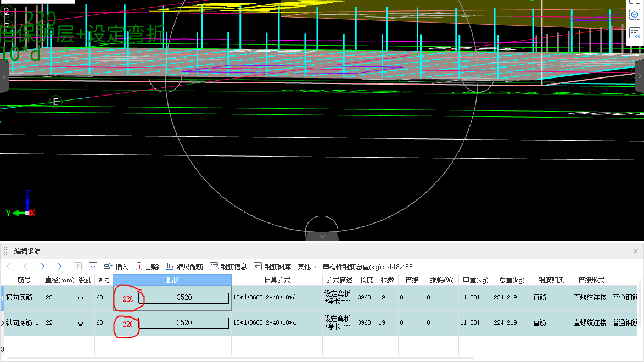Open 钢筋图库 library
The height and width of the screenshot is (362, 644).
272,266
